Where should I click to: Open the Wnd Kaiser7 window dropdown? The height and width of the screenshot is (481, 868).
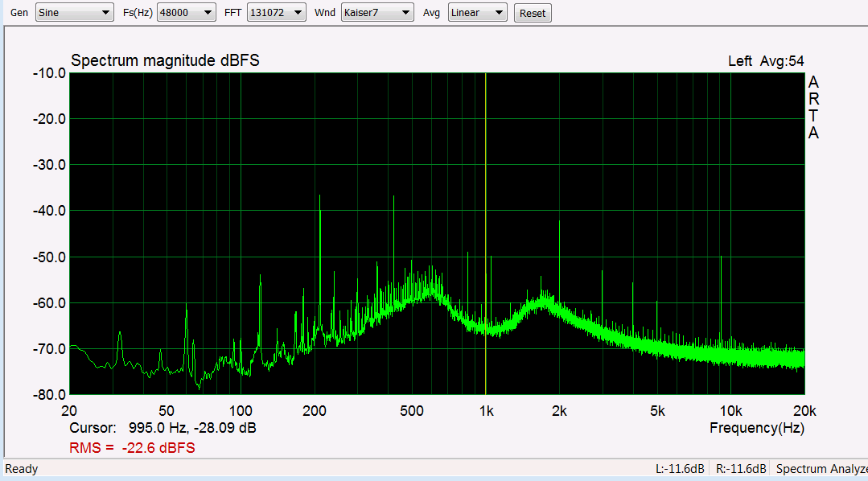377,13
